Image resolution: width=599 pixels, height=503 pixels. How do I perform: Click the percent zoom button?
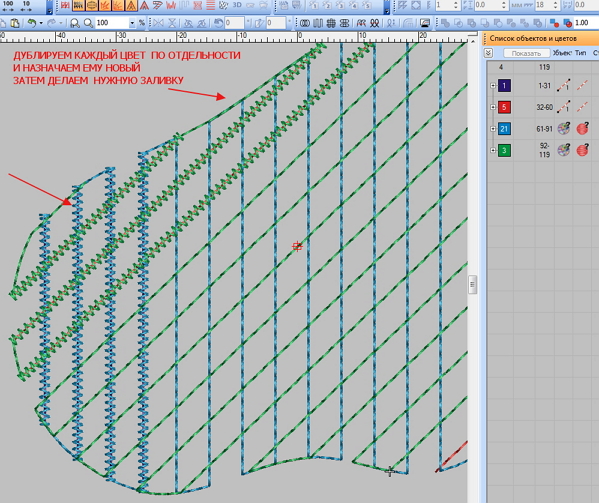(x=142, y=23)
